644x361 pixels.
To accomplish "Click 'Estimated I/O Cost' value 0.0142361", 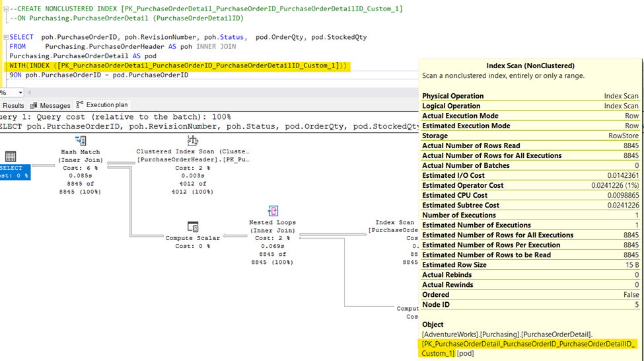I will (x=623, y=176).
